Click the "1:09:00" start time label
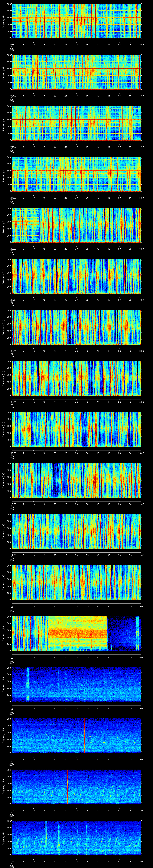 12,453
